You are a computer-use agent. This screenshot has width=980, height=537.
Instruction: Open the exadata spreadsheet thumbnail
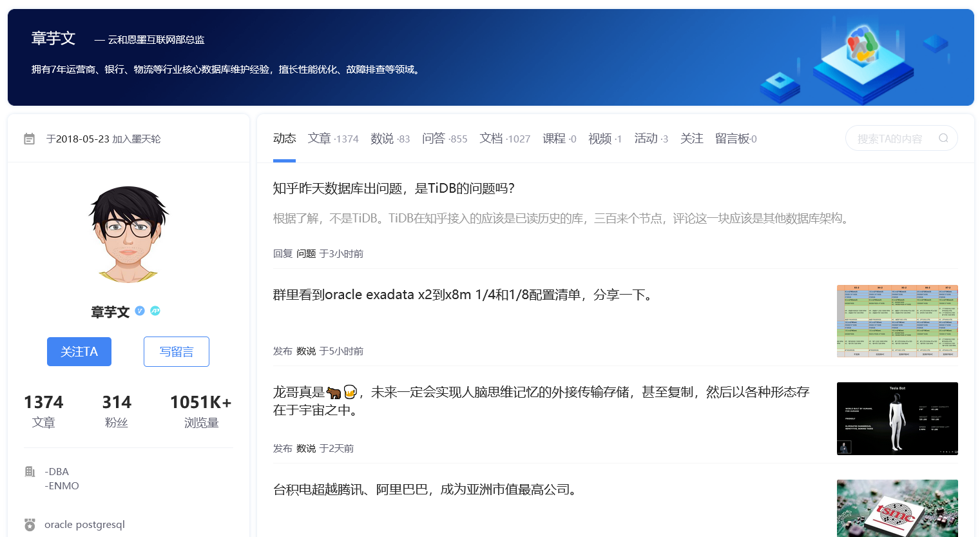point(897,321)
